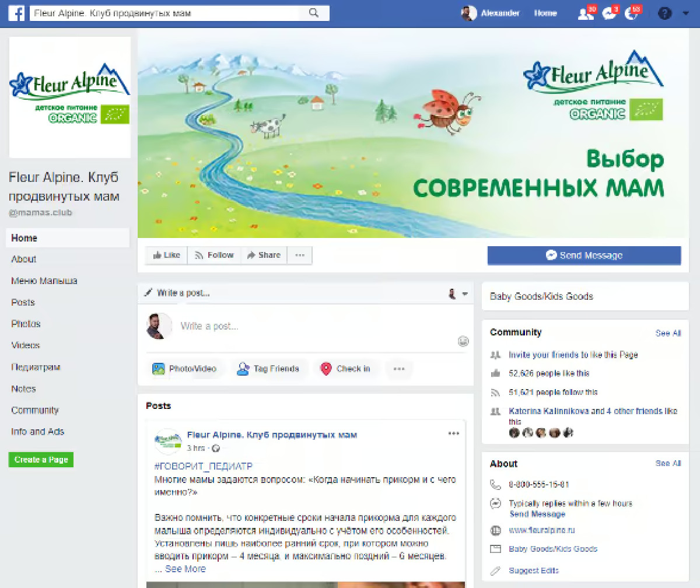Image resolution: width=700 pixels, height=588 pixels.
Task: Add Photo/Video to the post
Action: coord(184,369)
